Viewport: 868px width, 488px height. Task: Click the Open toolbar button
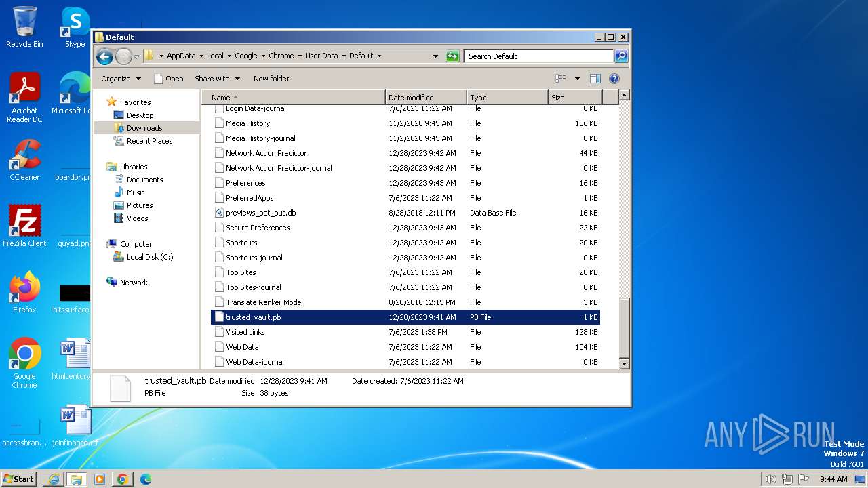(169, 79)
